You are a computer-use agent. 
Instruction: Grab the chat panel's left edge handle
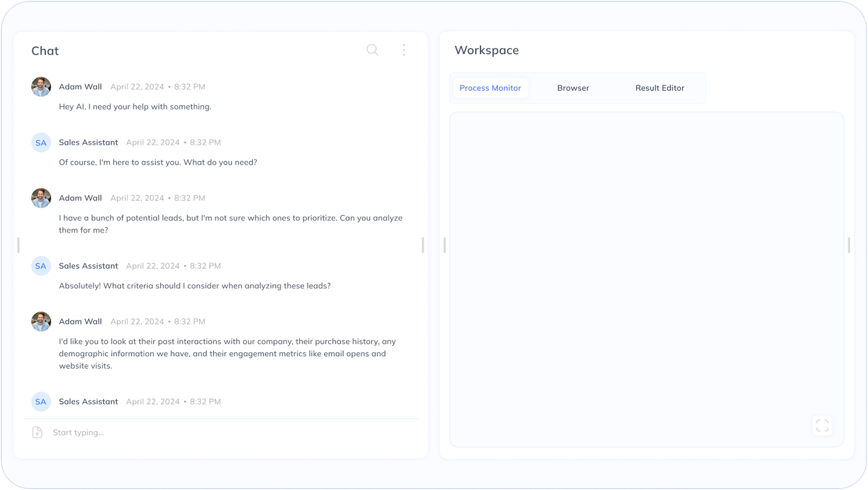(x=18, y=245)
